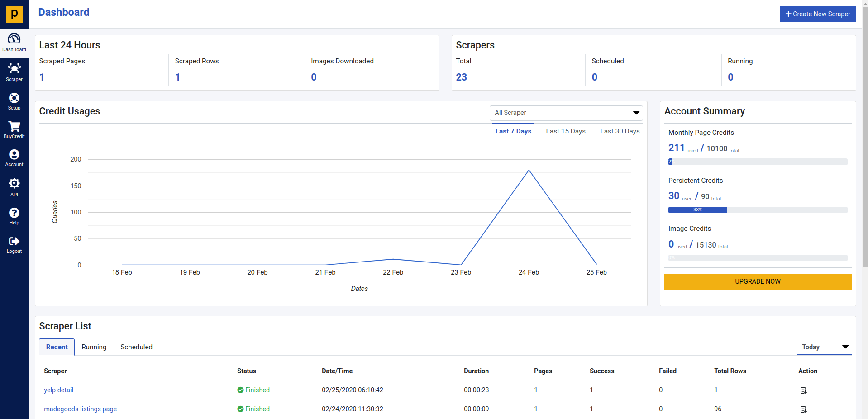868x419 pixels.
Task: Click the madegoods listings row action icon
Action: click(x=803, y=409)
